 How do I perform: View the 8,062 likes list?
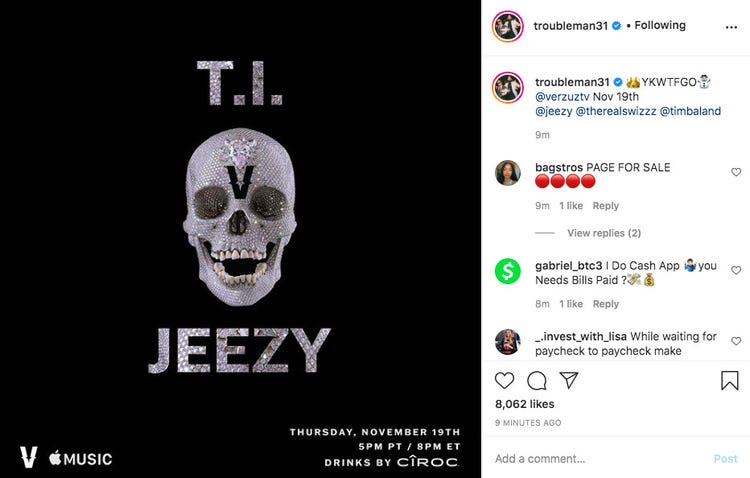524,404
